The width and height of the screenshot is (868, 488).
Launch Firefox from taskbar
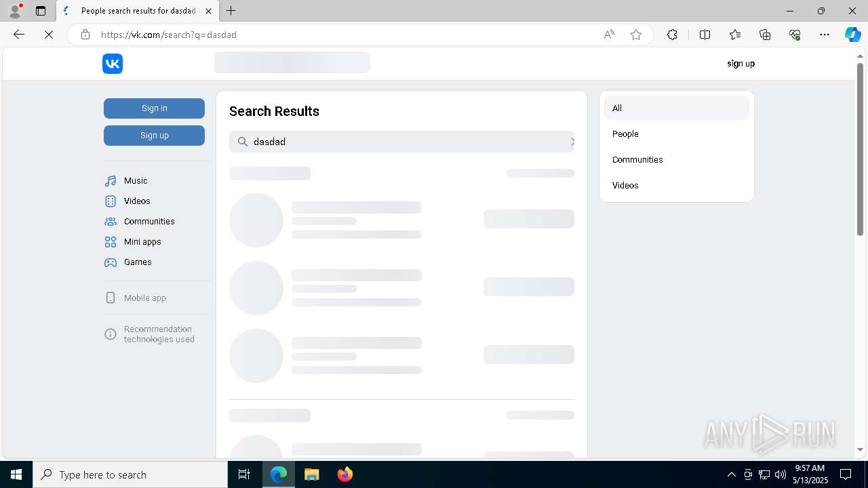pyautogui.click(x=345, y=474)
